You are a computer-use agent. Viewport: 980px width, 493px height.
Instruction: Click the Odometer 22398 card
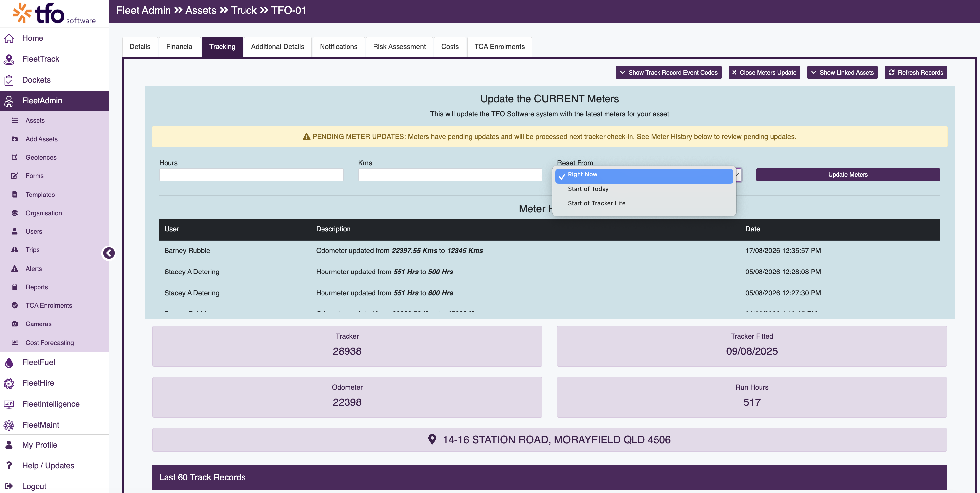click(347, 398)
